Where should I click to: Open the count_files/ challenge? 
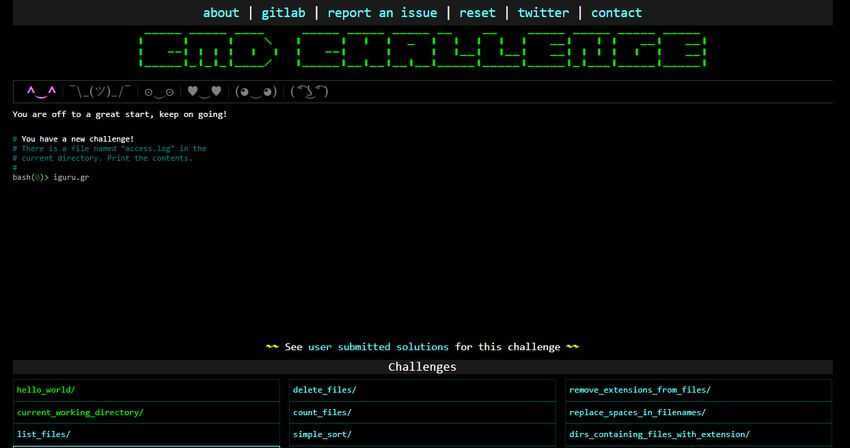(422, 412)
